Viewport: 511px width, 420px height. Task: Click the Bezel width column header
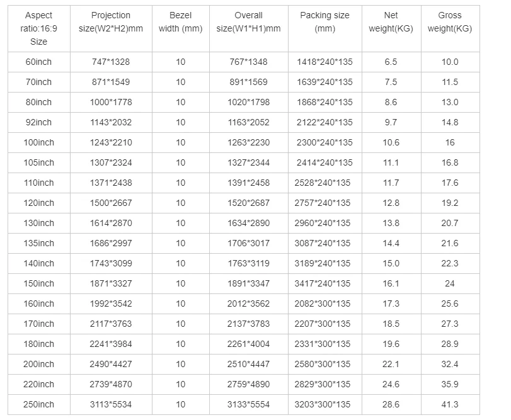tap(180, 22)
